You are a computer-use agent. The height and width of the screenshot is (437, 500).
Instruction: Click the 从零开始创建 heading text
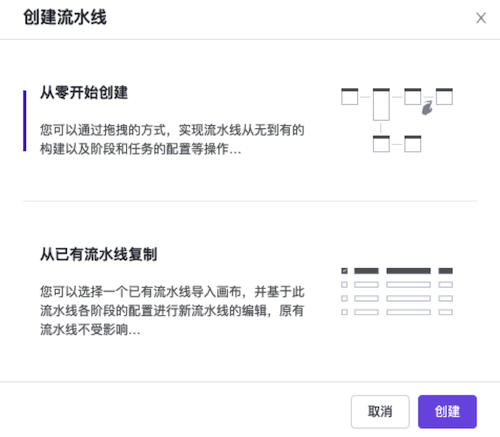[x=84, y=93]
